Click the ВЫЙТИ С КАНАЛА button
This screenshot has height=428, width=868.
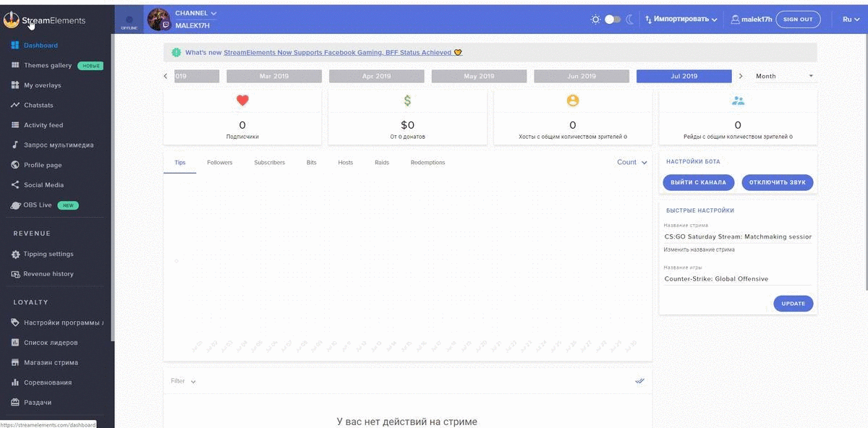click(698, 182)
